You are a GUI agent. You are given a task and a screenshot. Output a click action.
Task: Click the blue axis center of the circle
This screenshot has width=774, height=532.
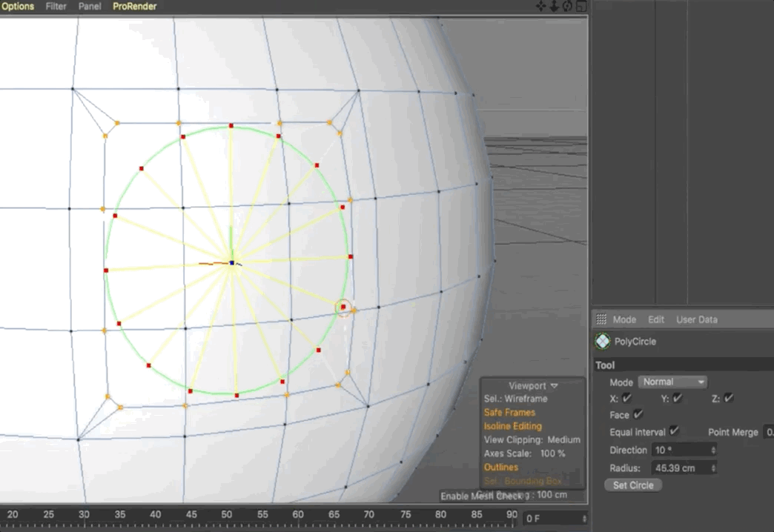click(231, 263)
